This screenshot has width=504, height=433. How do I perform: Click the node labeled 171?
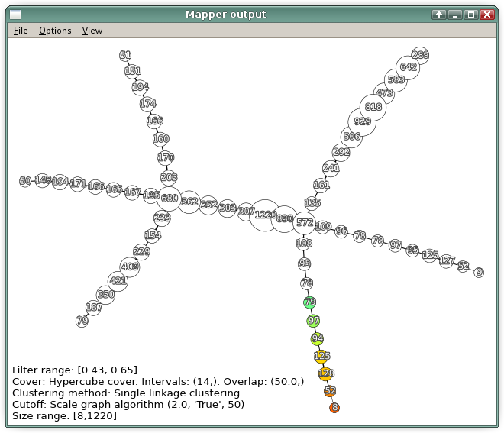[x=77, y=184]
